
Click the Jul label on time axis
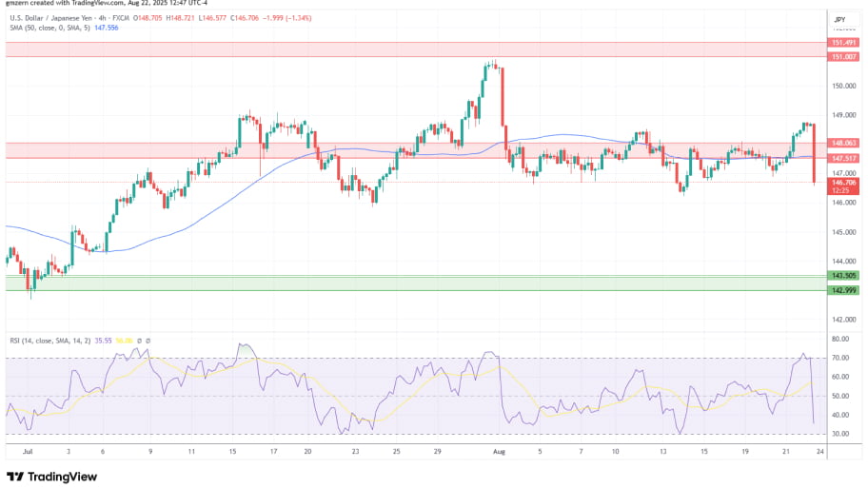28,452
